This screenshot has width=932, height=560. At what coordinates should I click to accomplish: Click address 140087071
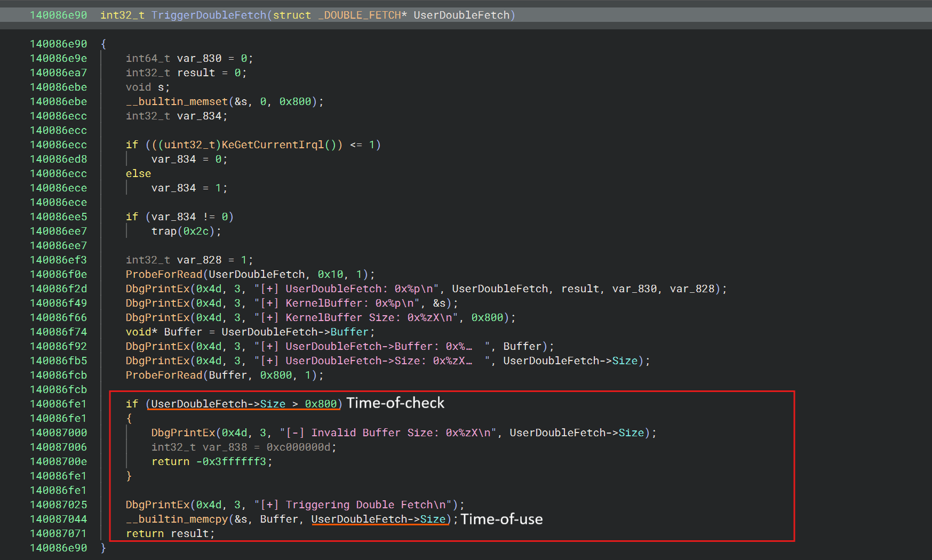tap(58, 533)
